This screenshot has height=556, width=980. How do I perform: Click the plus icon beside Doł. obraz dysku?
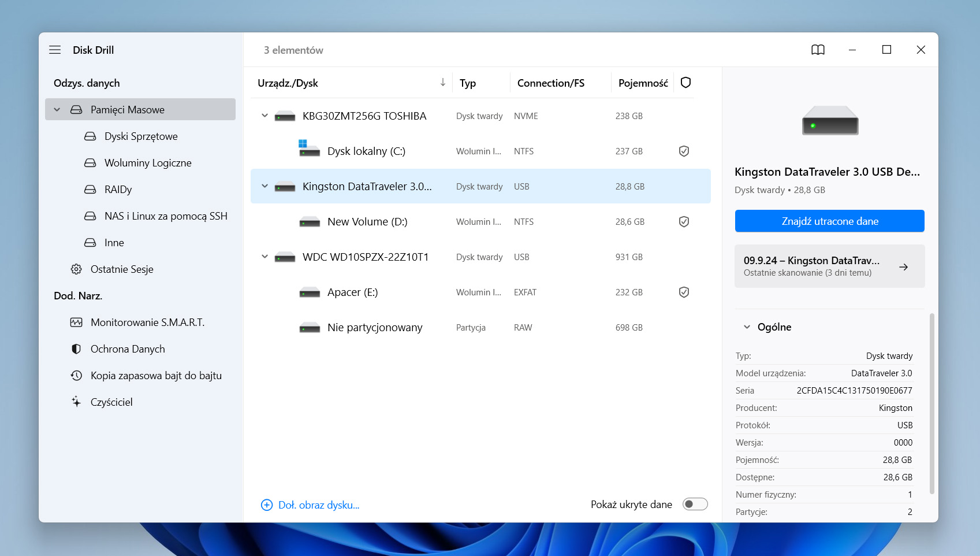coord(266,505)
